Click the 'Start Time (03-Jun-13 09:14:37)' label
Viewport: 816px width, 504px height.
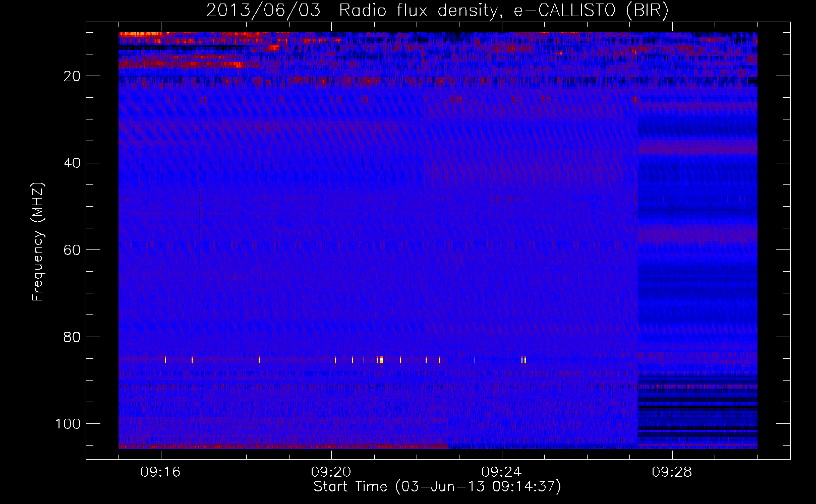coord(437,487)
